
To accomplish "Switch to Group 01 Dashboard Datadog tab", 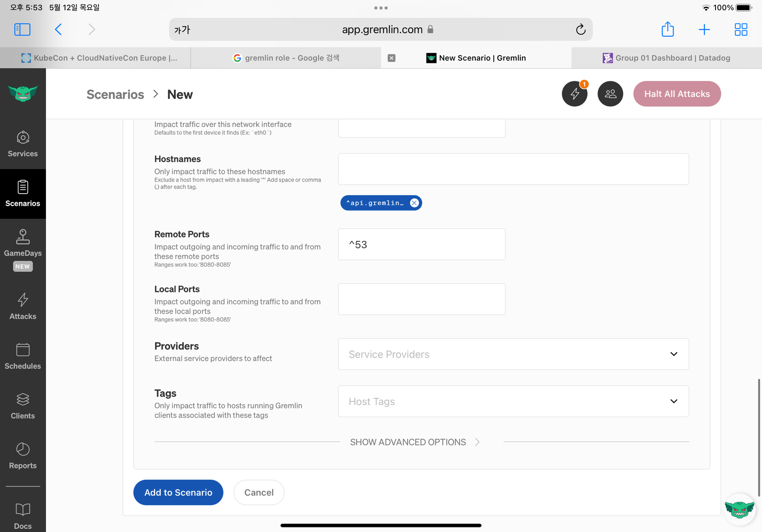I will 667,58.
